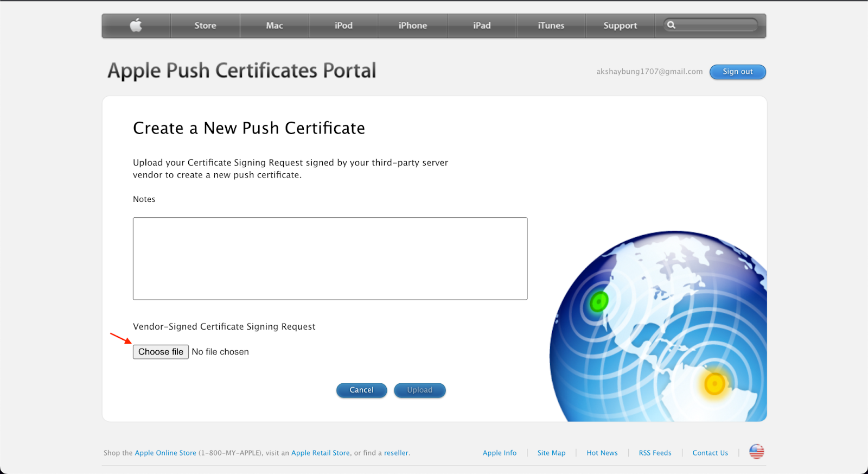Click the Upload button
Image resolution: width=868 pixels, height=474 pixels.
(x=420, y=390)
